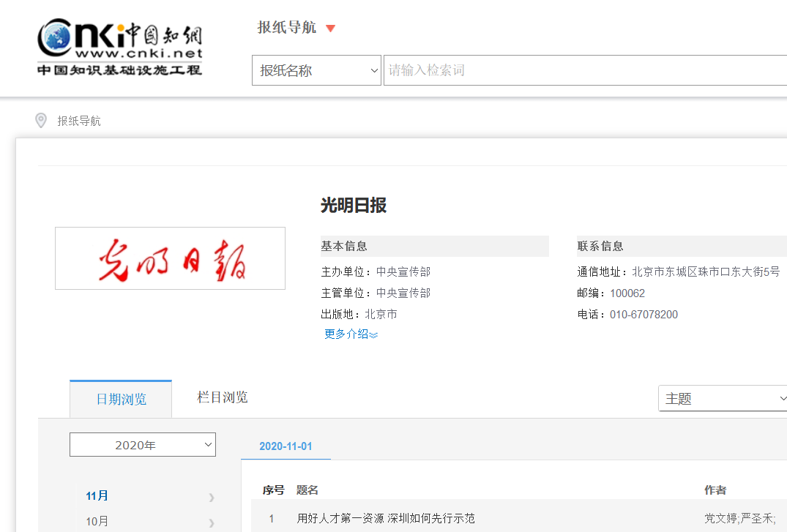Click the 题名 column header
Screen dimensions: 787x532
pyautogui.click(x=307, y=490)
